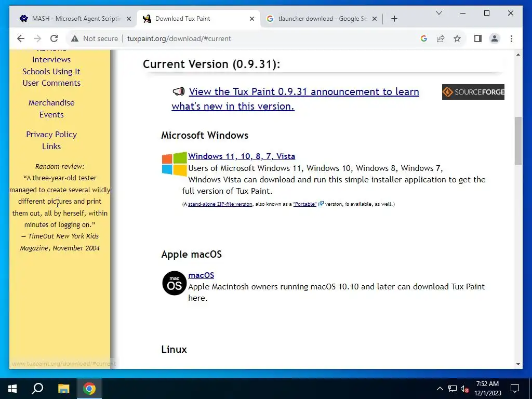The height and width of the screenshot is (399, 532).
Task: Open the macOS download link
Action: (201, 275)
